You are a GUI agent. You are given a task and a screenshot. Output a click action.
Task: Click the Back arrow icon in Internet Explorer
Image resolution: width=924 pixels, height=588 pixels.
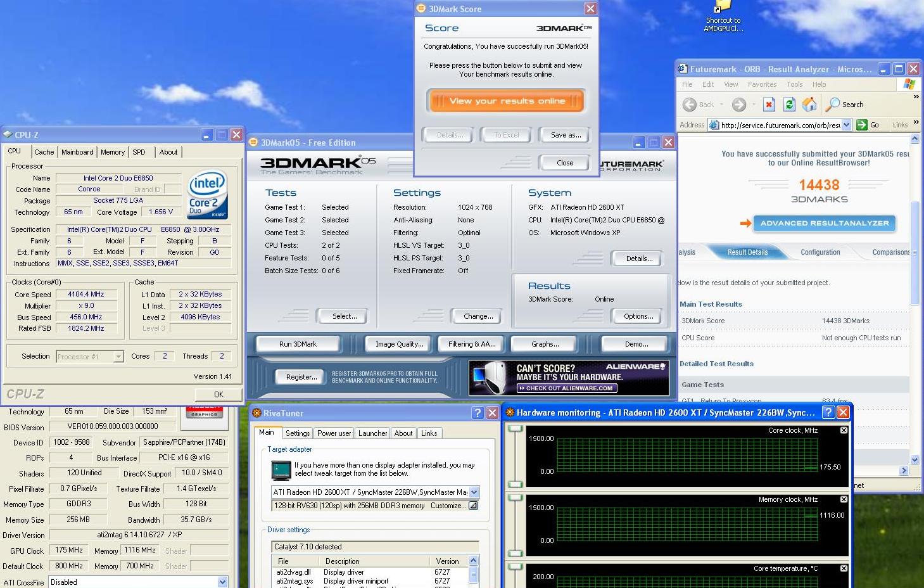(x=690, y=105)
